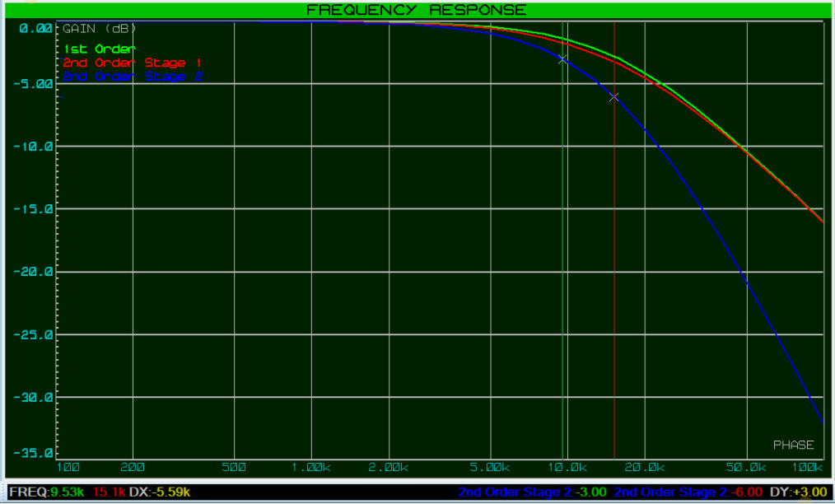Click the PHASE axis label
Screen dimensions: 835x504
[793, 445]
